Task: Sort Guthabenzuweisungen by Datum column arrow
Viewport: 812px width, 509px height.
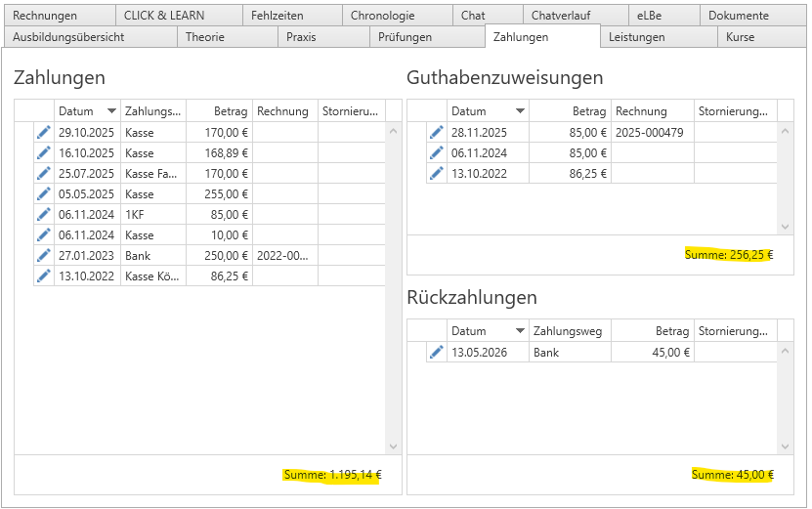Action: tap(520, 110)
